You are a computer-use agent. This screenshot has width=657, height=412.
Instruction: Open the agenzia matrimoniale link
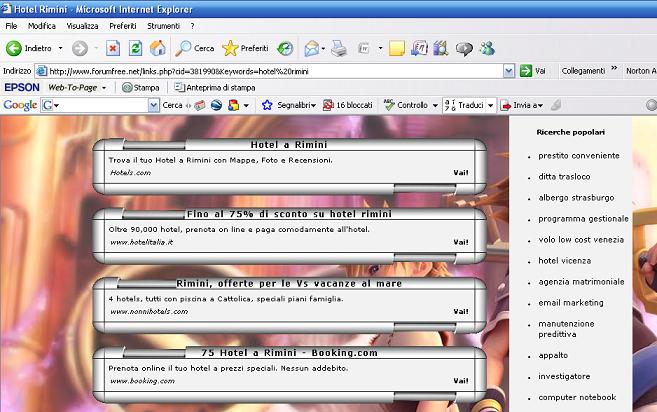click(x=581, y=282)
